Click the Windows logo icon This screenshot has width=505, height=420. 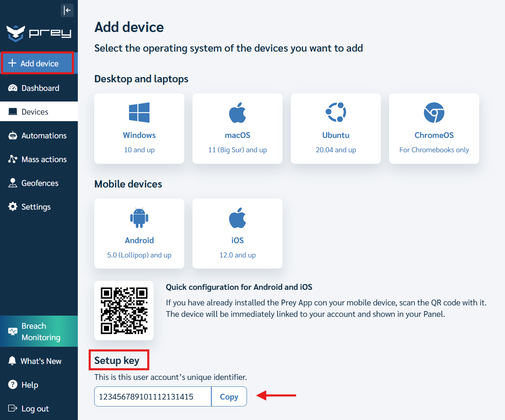[139, 113]
